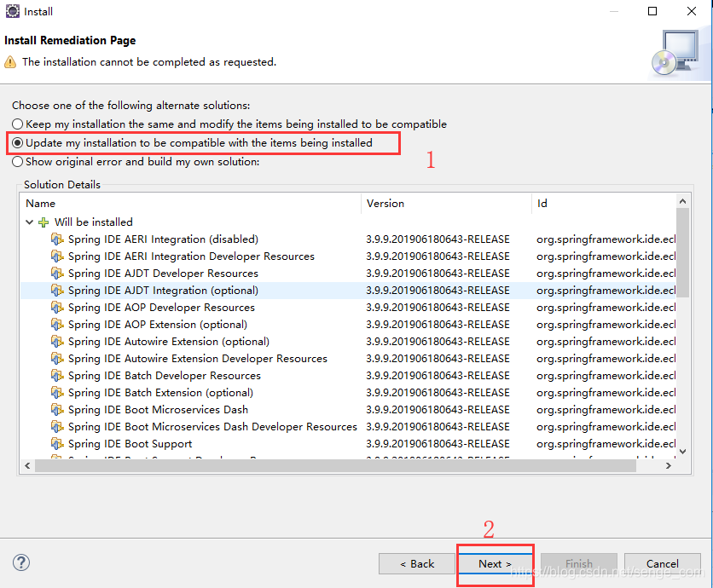Select the Spring IDE AERI Integration (disabled) row

tap(348, 239)
